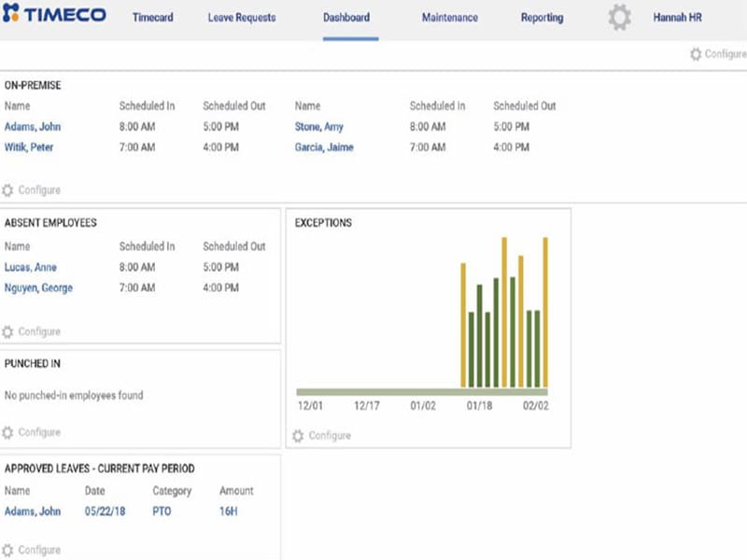The height and width of the screenshot is (560, 747).
Task: Open Adams, John on-premise employee link
Action: pyautogui.click(x=33, y=127)
